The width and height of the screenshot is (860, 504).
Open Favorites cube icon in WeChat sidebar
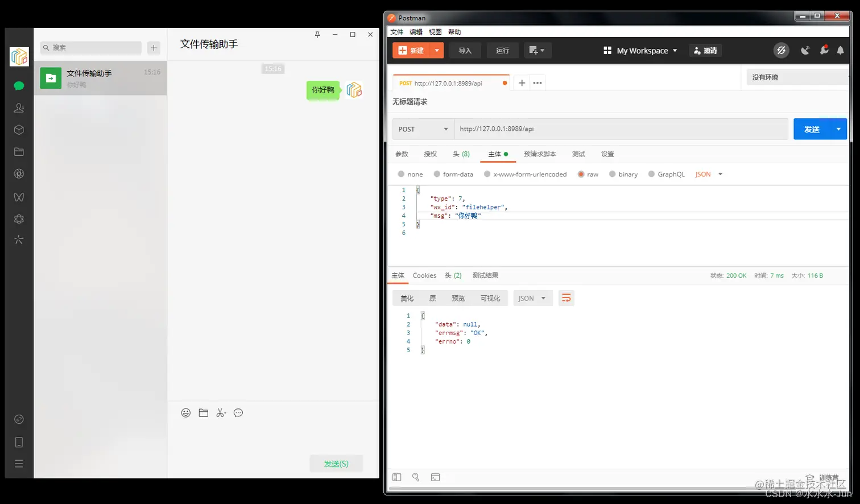click(19, 130)
